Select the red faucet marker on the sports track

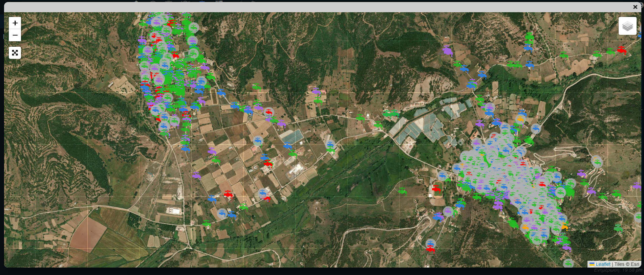pos(436,188)
